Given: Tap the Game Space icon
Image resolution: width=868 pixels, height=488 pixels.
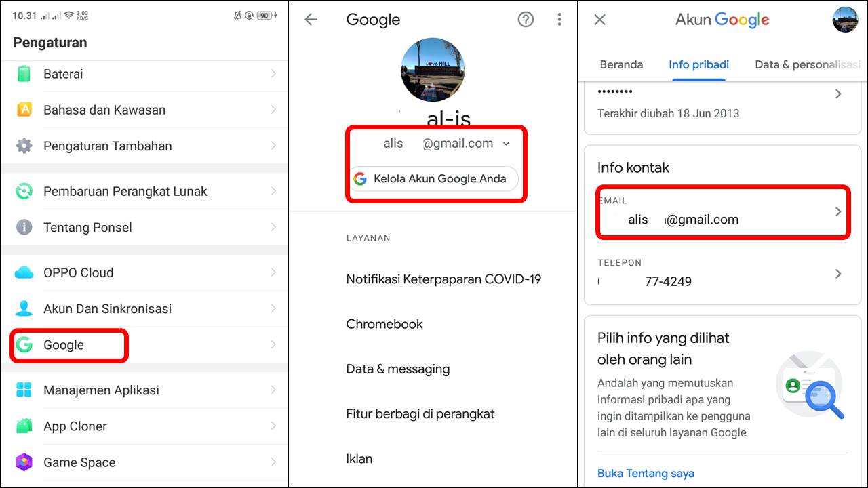Looking at the screenshot, I should (x=24, y=462).
